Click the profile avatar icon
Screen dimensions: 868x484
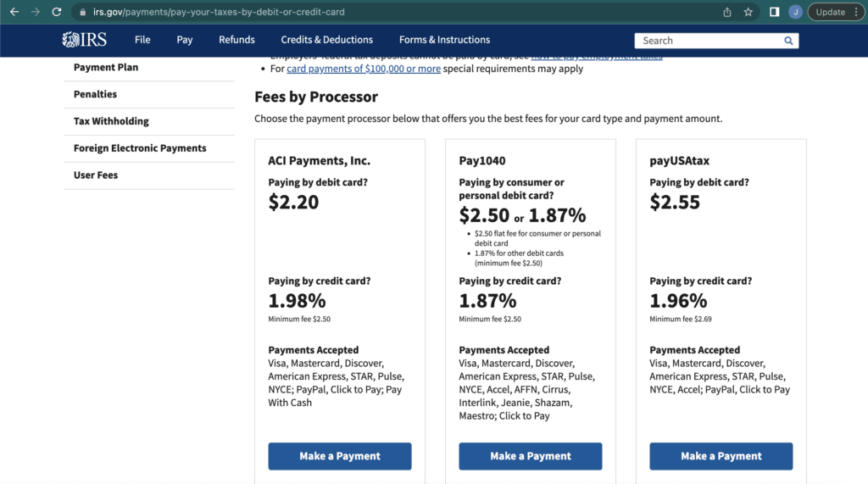click(795, 12)
